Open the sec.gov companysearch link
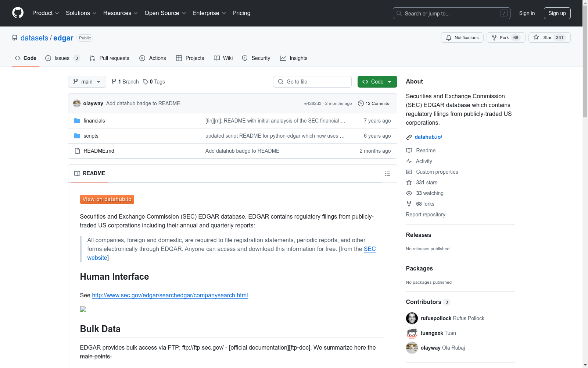The image size is (588, 368). coord(170,295)
